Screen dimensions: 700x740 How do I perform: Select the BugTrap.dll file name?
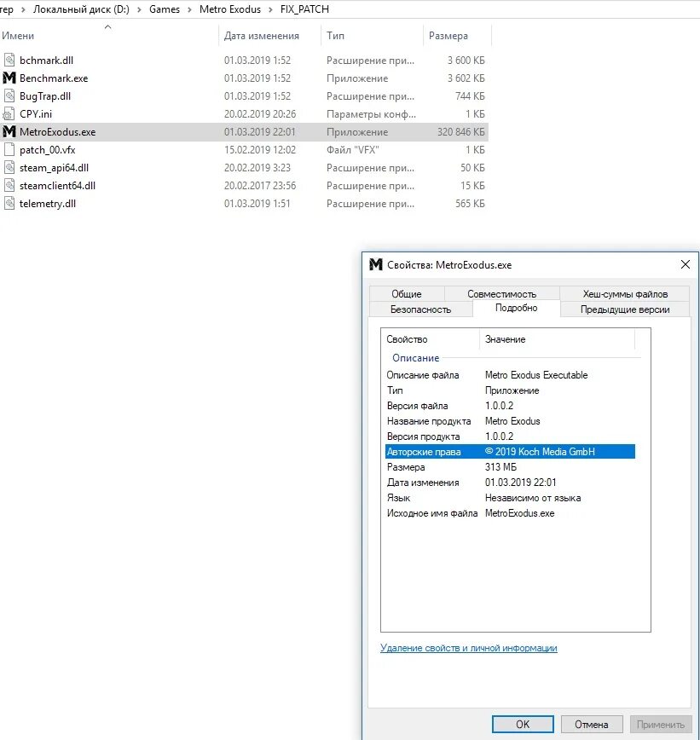click(x=45, y=95)
